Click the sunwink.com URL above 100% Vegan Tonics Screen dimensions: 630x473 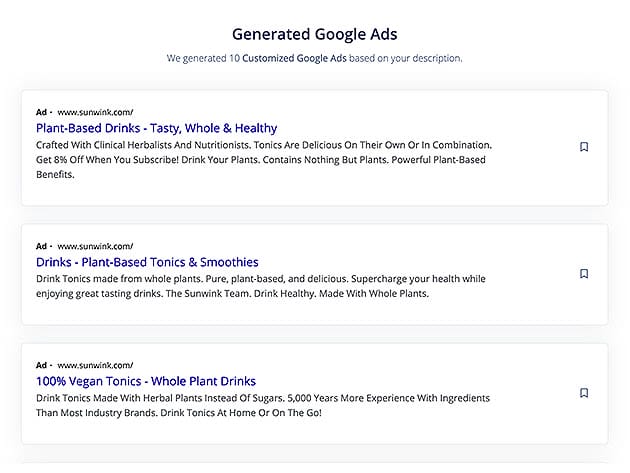[95, 366]
